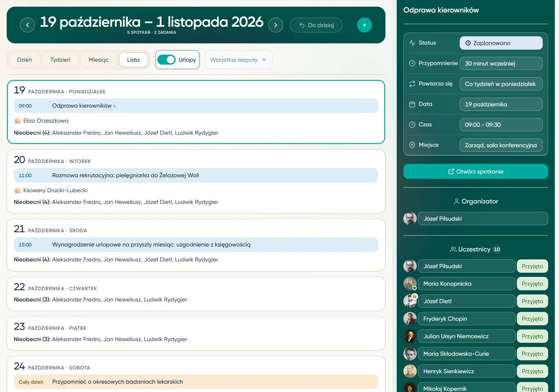Open the all-day badania lekarskie task
The image size is (559, 392).
coord(196,382)
